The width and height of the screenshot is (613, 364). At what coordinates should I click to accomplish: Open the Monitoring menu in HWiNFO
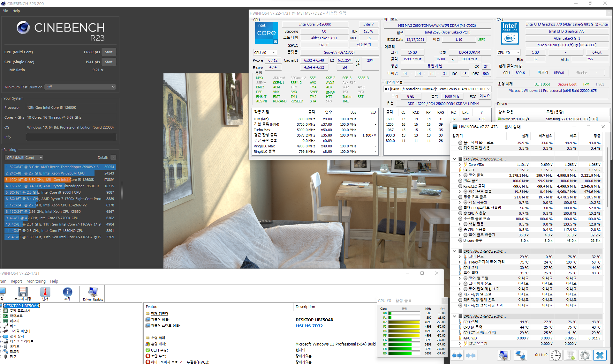click(x=36, y=281)
